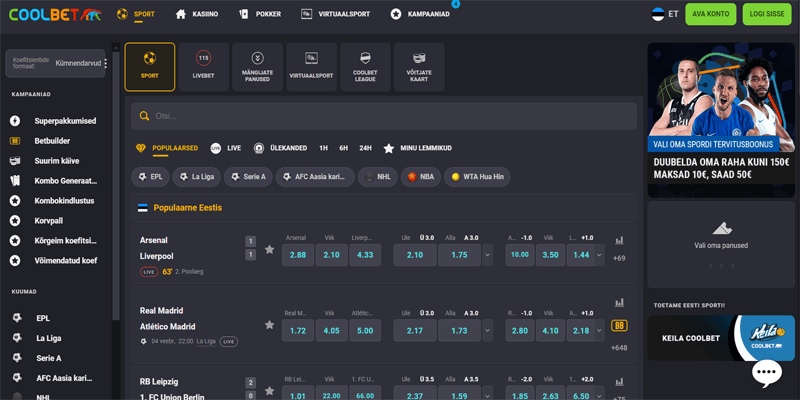Select the Ülekanded filter tab
The image size is (800, 400).
pos(280,148)
